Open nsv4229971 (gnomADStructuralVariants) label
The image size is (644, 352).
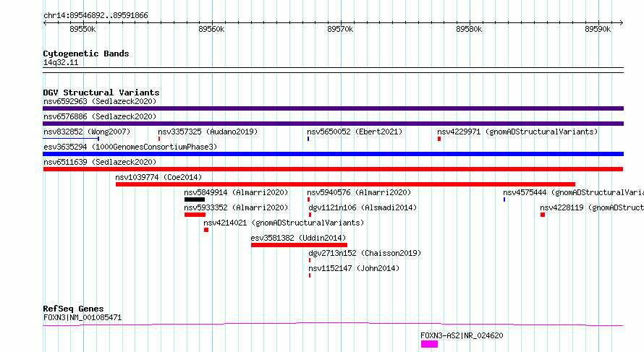click(x=517, y=132)
